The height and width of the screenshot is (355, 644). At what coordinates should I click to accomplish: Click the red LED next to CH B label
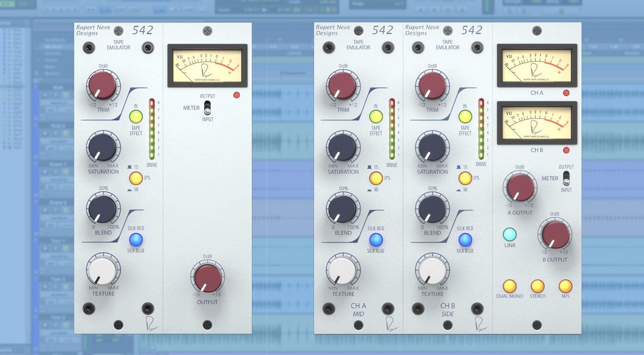pos(566,150)
